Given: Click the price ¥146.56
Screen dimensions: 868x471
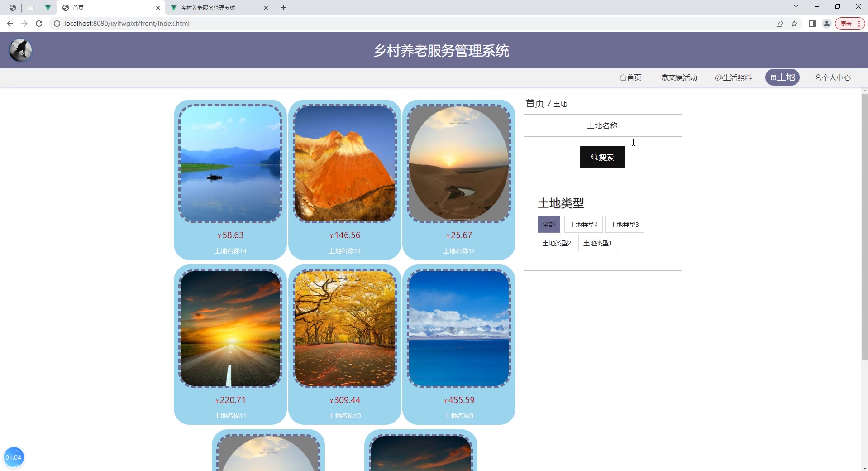Looking at the screenshot, I should coord(345,235).
